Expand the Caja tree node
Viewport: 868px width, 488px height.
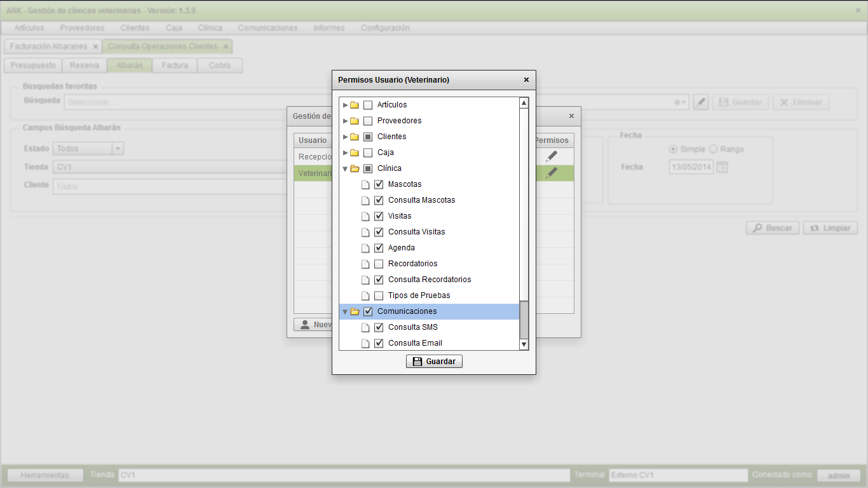(x=345, y=152)
